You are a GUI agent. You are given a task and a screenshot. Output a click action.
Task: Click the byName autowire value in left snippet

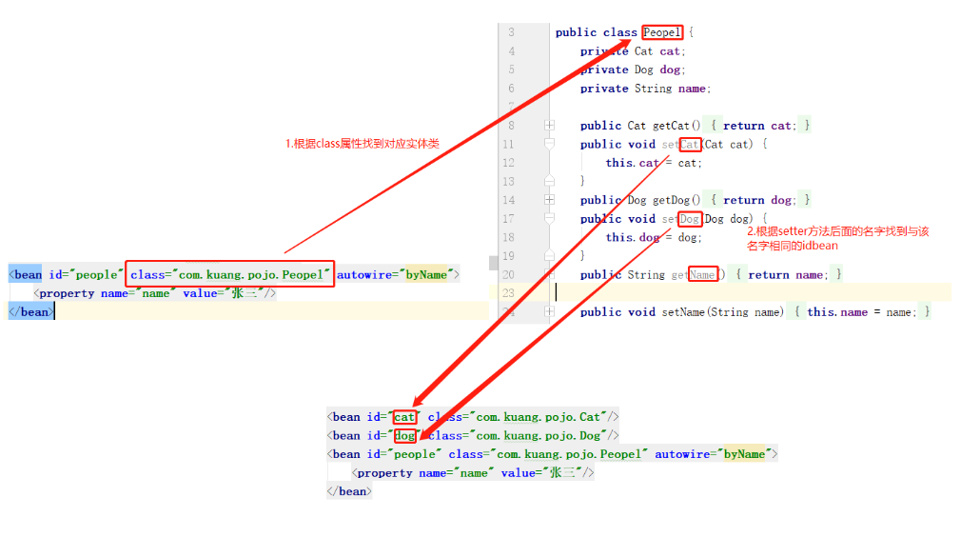click(426, 274)
